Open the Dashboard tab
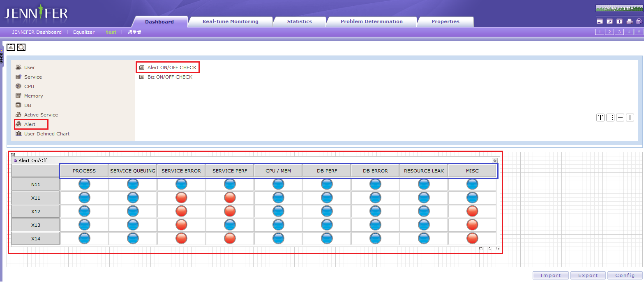Viewport: 644px width, 284px height. coord(159,22)
